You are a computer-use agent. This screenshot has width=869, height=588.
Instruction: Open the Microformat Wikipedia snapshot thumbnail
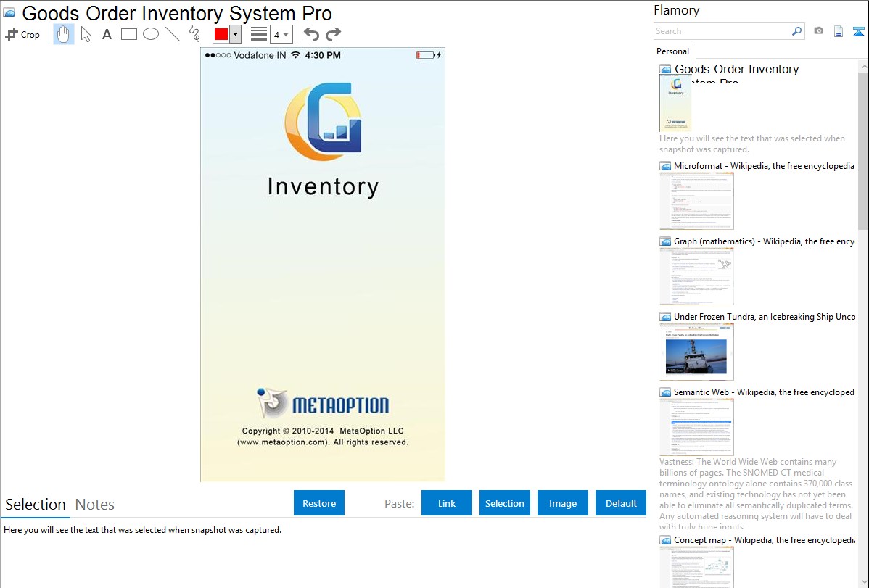[x=696, y=201]
